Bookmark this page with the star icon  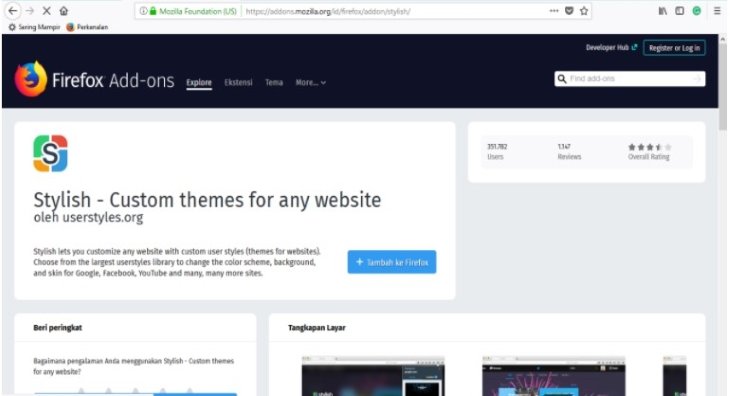click(x=584, y=11)
